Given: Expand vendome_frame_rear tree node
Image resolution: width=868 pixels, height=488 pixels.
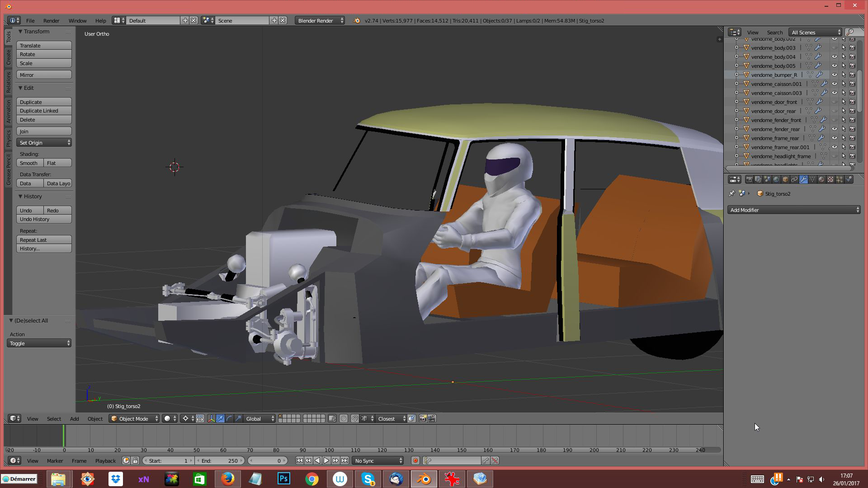Looking at the screenshot, I should 736,138.
